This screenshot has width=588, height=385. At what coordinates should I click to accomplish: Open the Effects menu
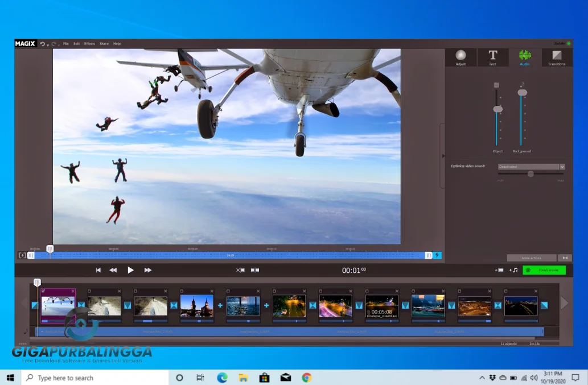coord(89,43)
